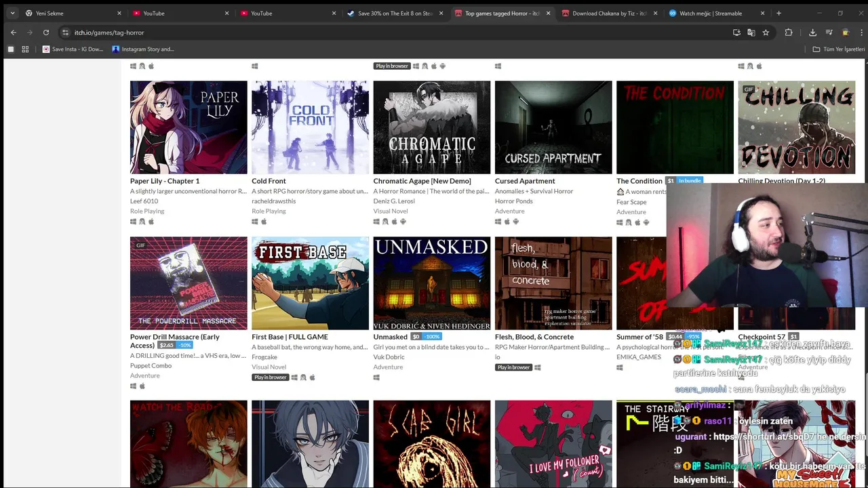Open the Chromatic Agape game thumbnail

tap(431, 127)
